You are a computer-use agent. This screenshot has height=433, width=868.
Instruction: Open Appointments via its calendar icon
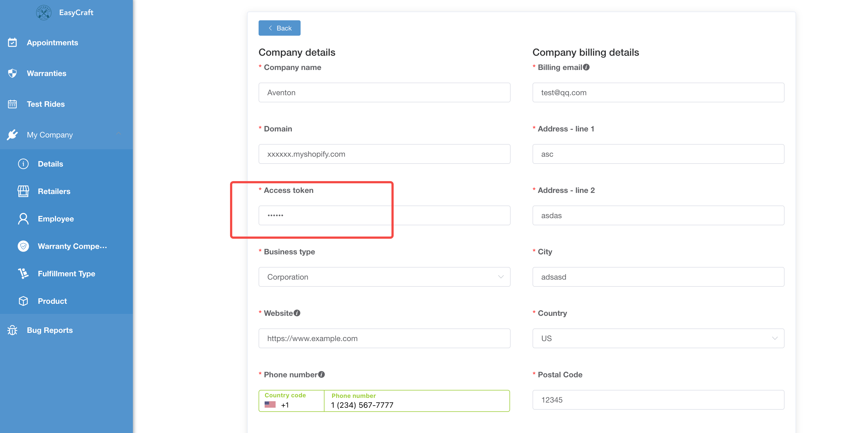point(12,43)
